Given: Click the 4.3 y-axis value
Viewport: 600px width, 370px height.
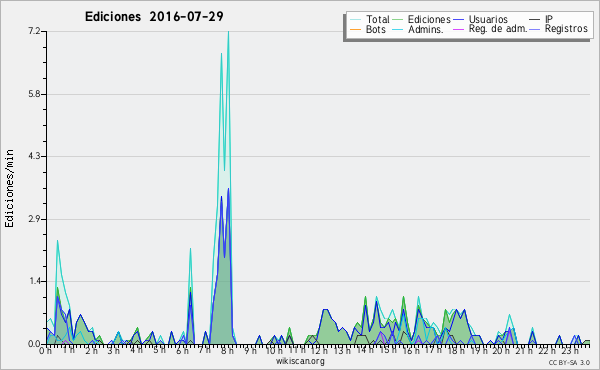Looking at the screenshot, I should 34,156.
